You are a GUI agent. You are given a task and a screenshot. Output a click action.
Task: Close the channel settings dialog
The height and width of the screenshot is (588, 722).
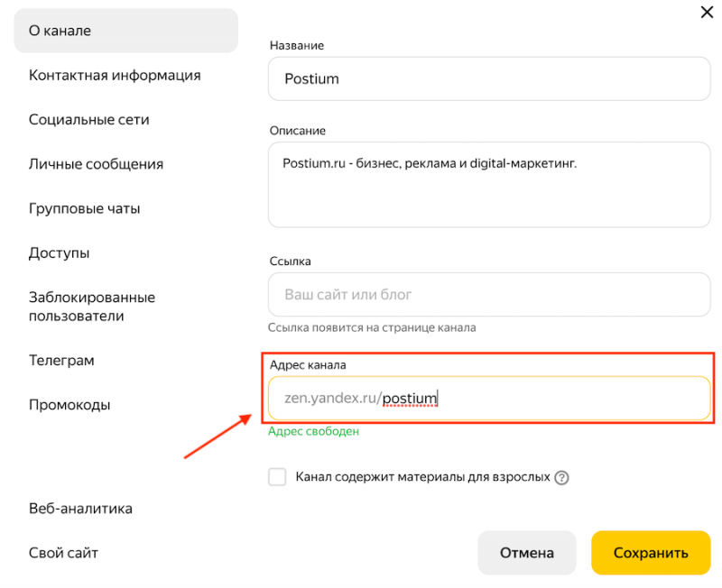[706, 12]
